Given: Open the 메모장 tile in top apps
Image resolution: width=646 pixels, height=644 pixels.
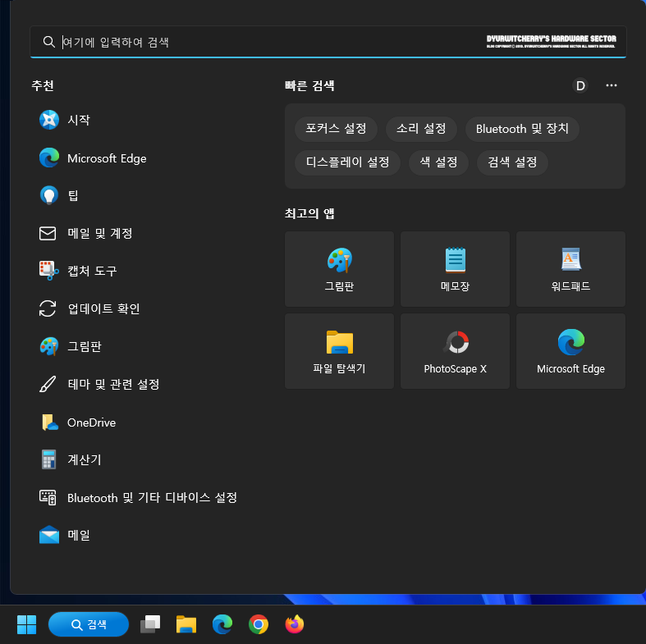Looking at the screenshot, I should (x=455, y=269).
